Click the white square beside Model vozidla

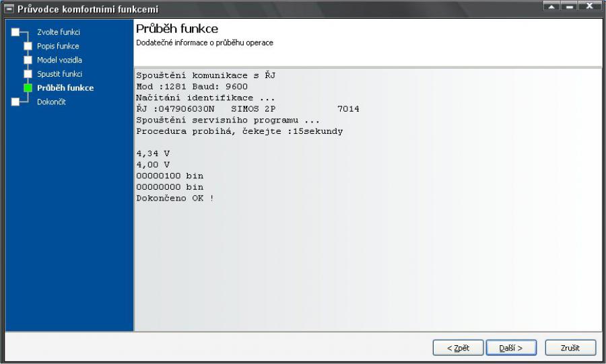click(x=28, y=60)
